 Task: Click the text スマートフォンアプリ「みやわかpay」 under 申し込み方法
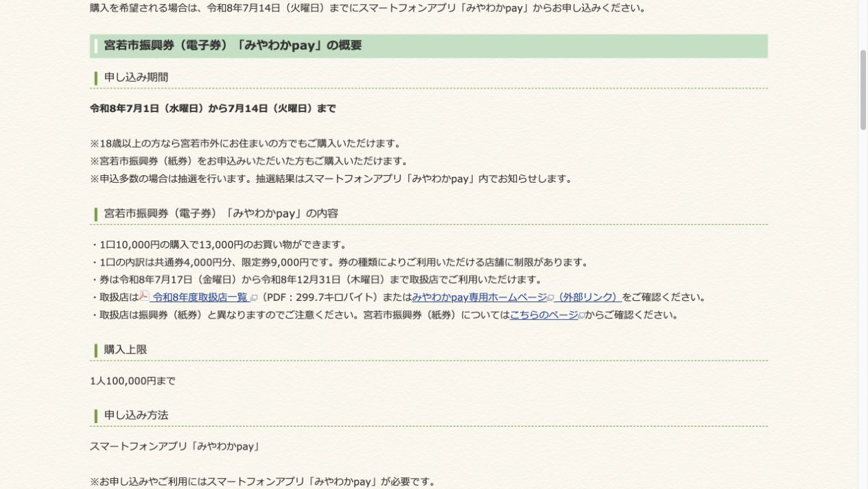click(175, 446)
